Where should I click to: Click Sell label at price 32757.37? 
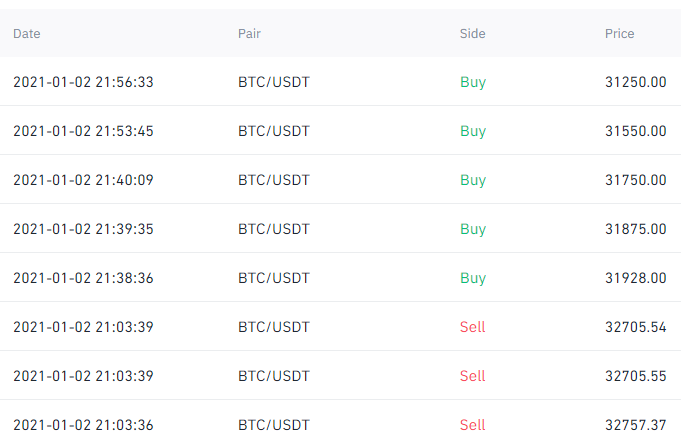tap(472, 425)
